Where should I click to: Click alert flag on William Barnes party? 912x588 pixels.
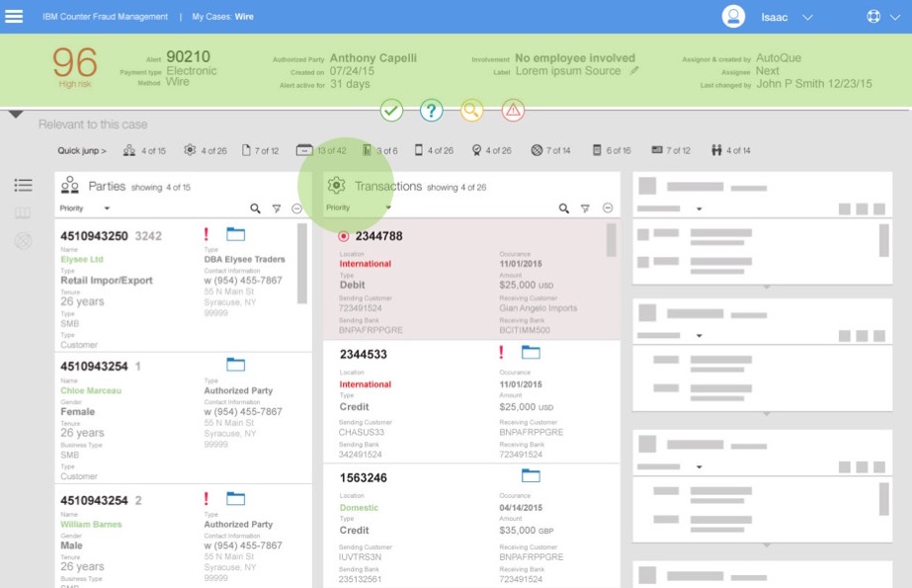(x=206, y=498)
